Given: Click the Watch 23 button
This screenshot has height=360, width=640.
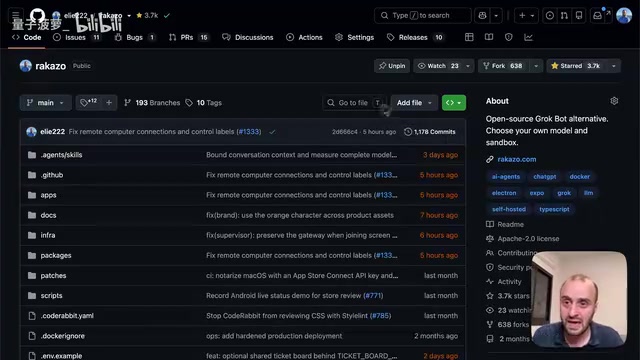Looking at the screenshot, I should pos(438,66).
